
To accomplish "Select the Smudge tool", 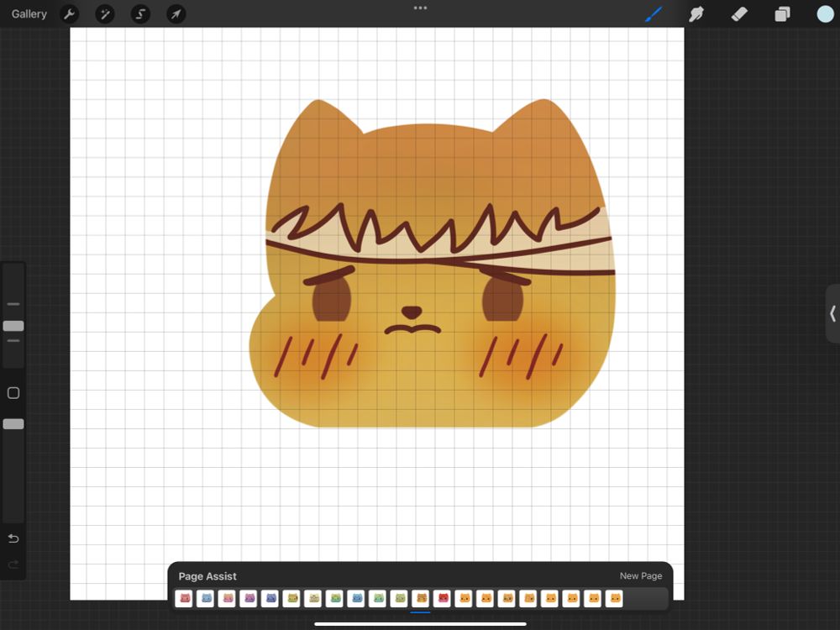I will pyautogui.click(x=696, y=14).
